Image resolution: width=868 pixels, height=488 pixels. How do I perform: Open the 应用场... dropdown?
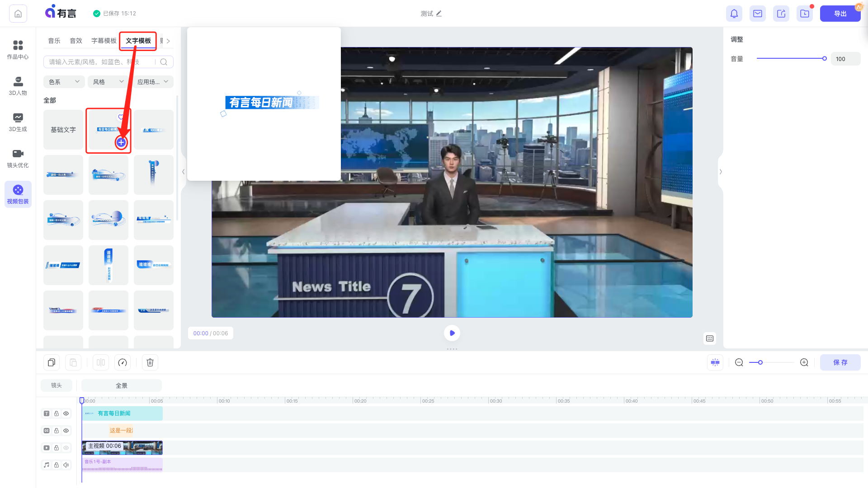(x=153, y=82)
